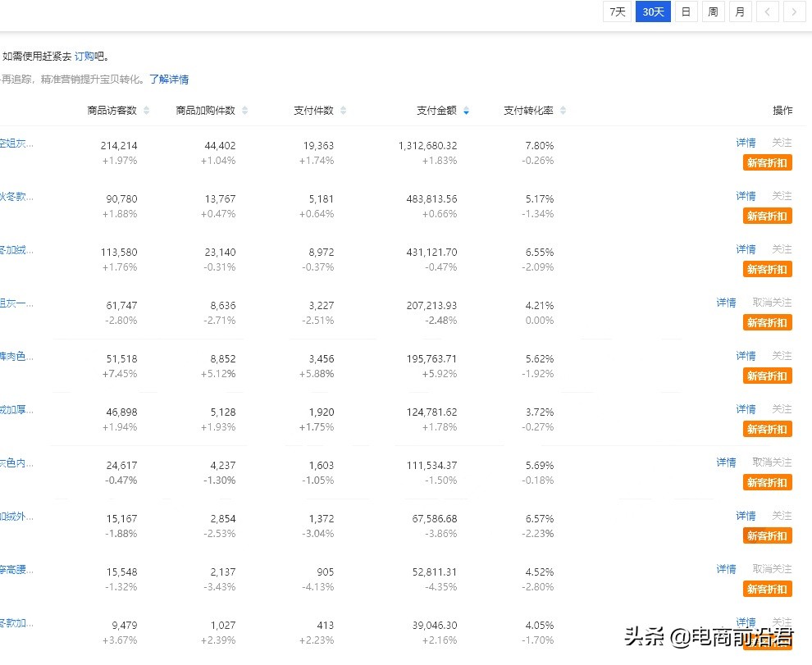The width and height of the screenshot is (812, 665).
Task: Click 取消关注 for the 24,617 visitors row
Action: [772, 462]
